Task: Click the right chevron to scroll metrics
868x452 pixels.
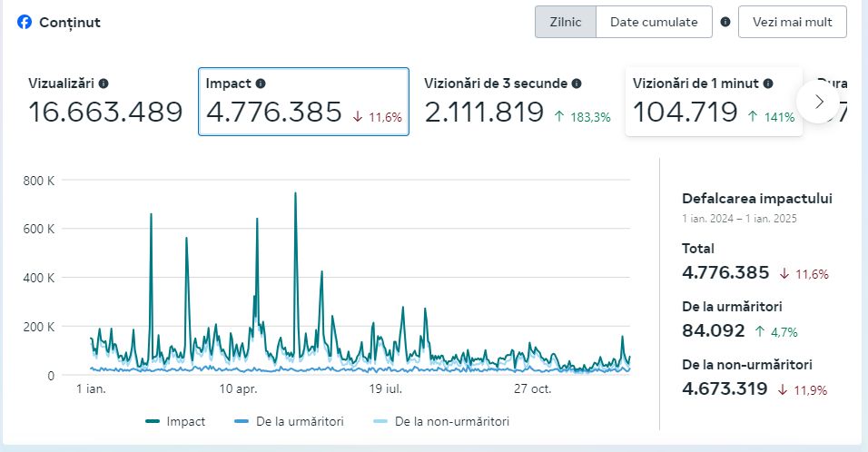Action: click(x=820, y=101)
